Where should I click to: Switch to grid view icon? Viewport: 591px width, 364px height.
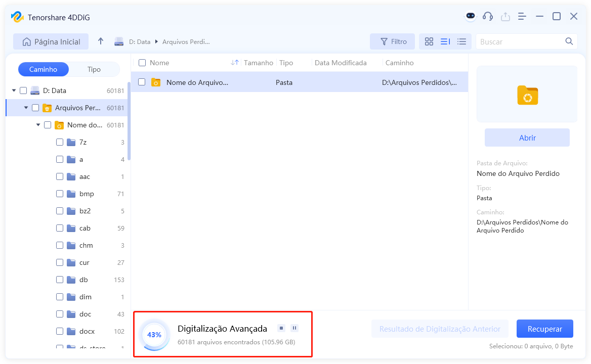pos(429,41)
